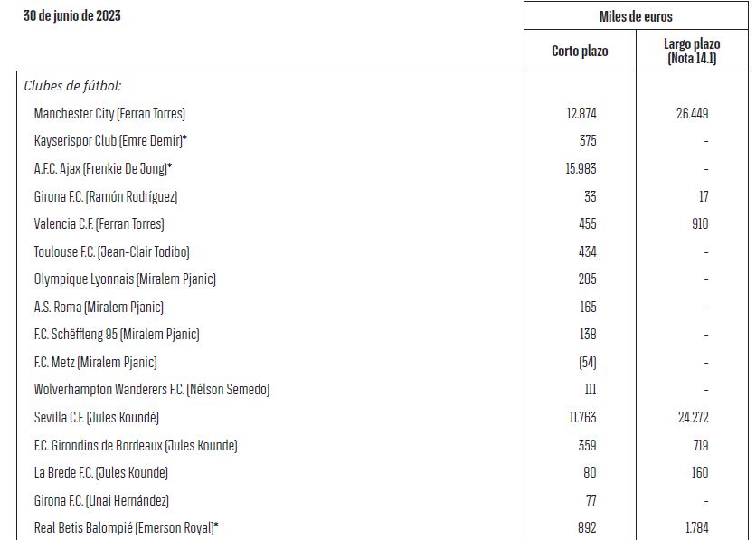
Task: Select the Miles de euros heading
Action: click(x=636, y=16)
